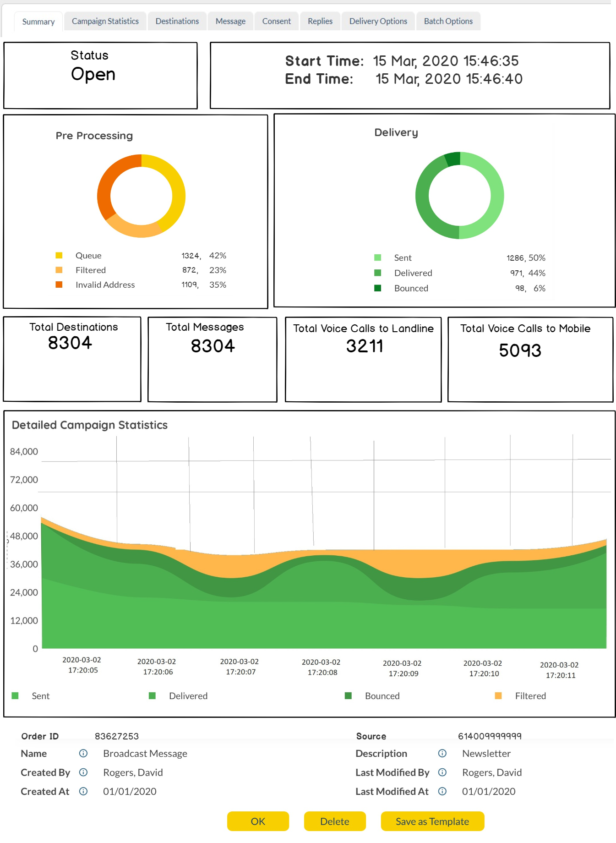Open the Campaign Statistics tab
The image size is (616, 843).
coord(105,21)
